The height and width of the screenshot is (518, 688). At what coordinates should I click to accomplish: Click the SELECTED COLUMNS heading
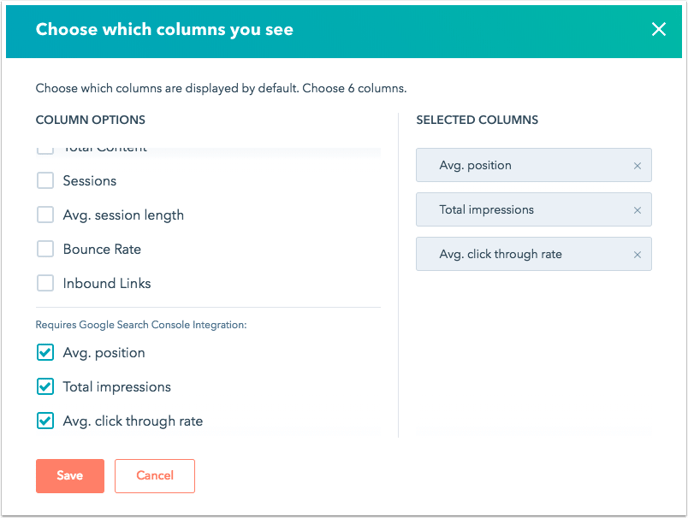[477, 120]
